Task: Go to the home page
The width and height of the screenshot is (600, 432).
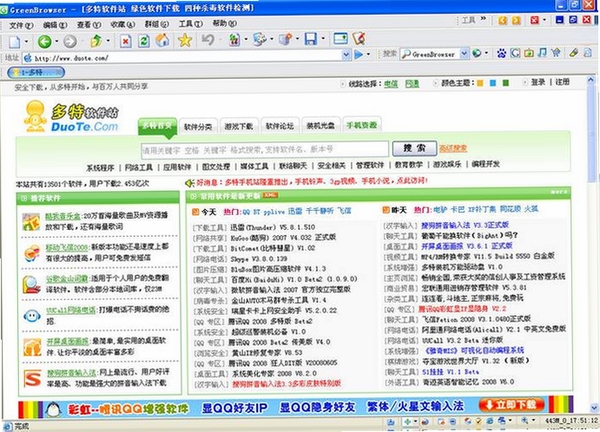Action: tap(163, 40)
